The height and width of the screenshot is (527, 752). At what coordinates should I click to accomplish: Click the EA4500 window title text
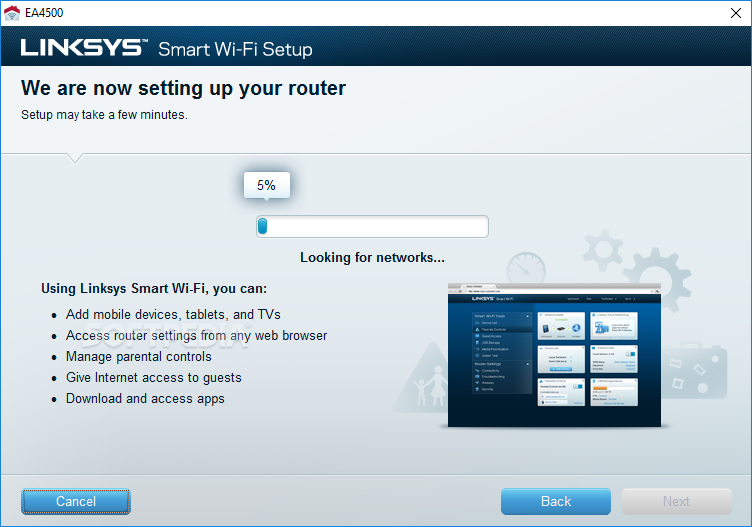(44, 13)
